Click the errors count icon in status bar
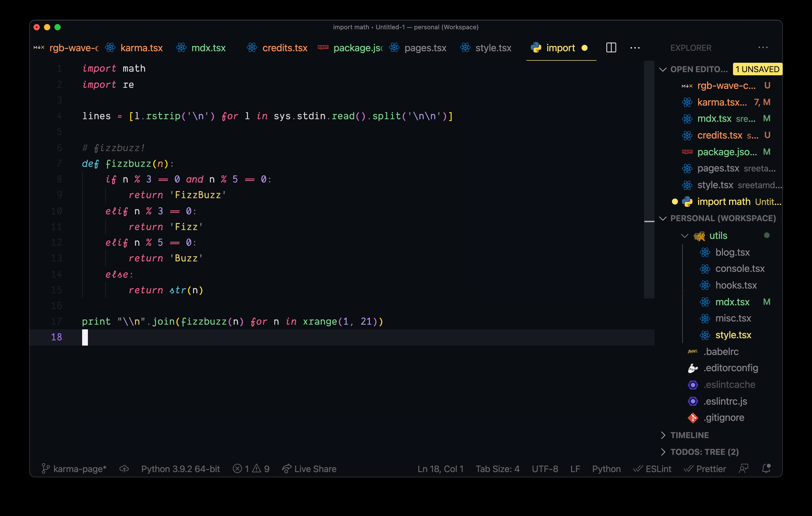 (237, 468)
